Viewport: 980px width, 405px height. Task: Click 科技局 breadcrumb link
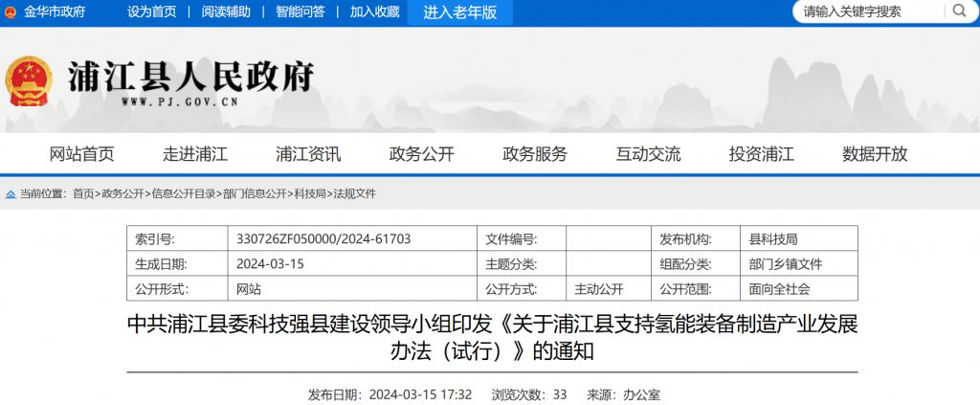[x=309, y=193]
